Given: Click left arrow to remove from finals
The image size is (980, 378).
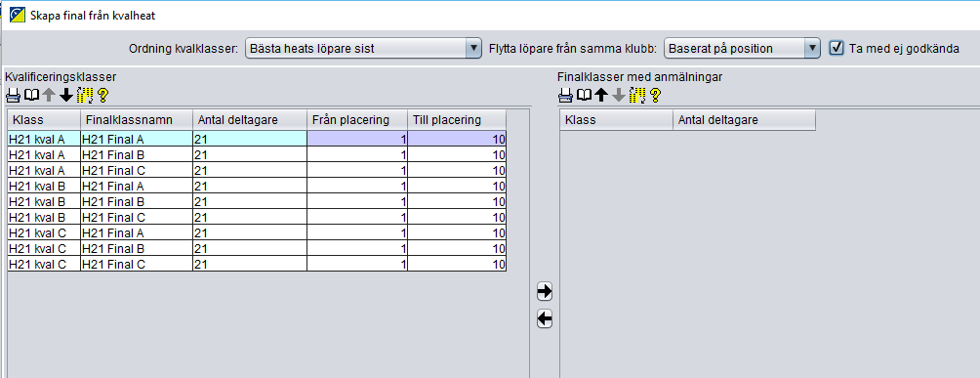Looking at the screenshot, I should tap(545, 319).
